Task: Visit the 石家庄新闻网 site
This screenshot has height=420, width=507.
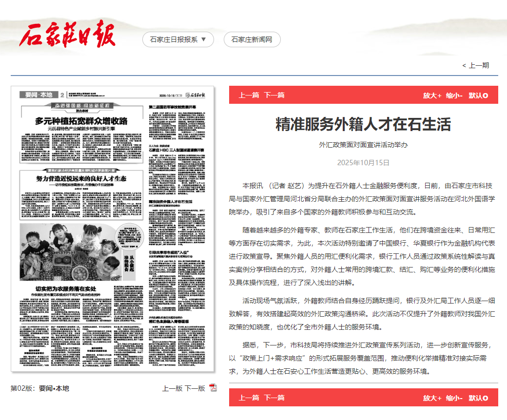Action: [252, 39]
